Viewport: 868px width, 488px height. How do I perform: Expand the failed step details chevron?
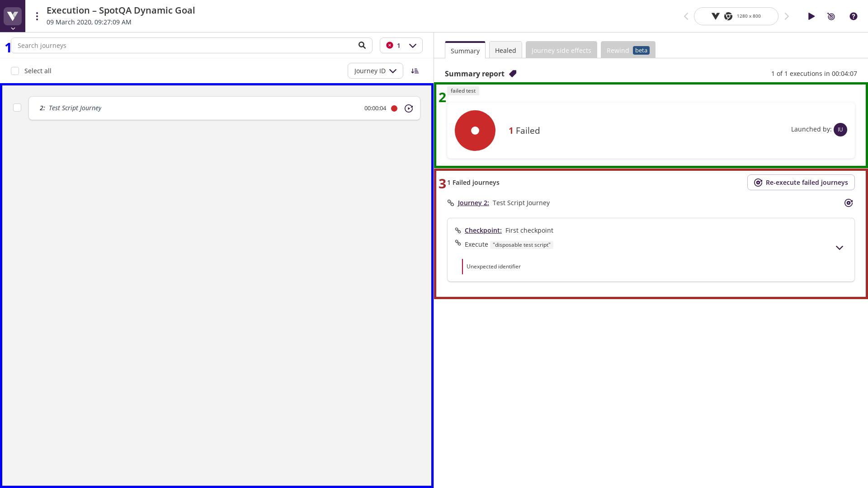pyautogui.click(x=840, y=248)
